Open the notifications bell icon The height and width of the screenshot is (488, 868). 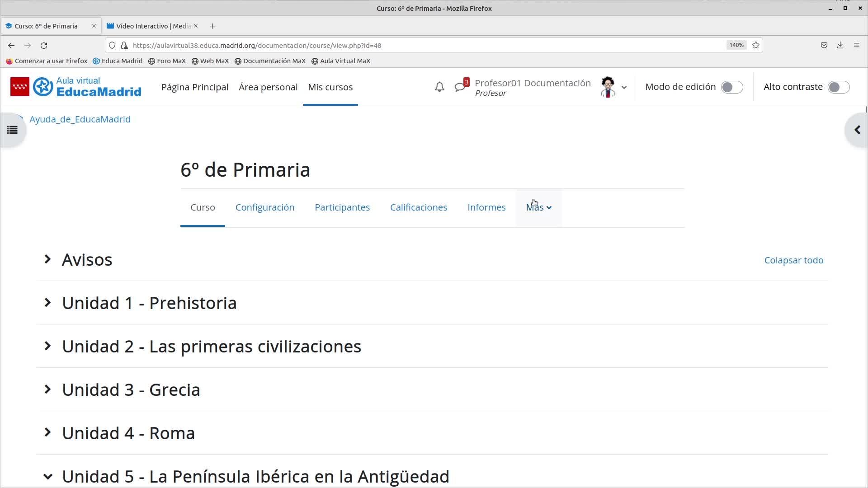pyautogui.click(x=439, y=87)
